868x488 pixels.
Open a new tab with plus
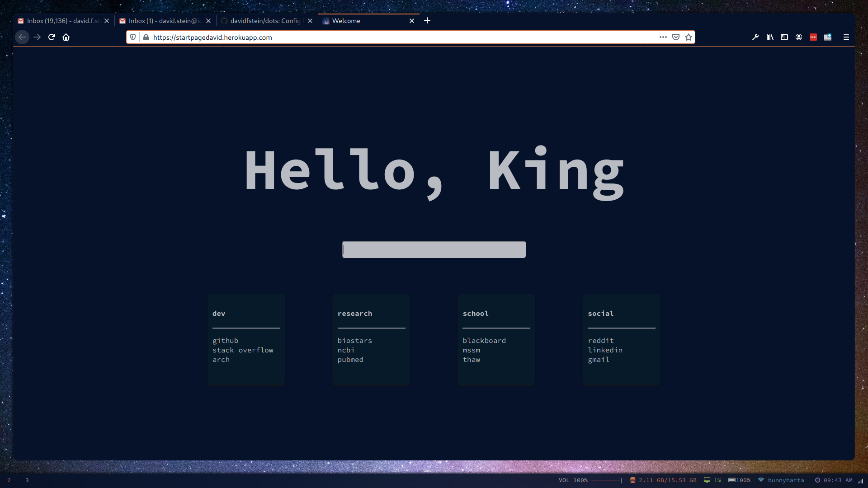pos(427,20)
